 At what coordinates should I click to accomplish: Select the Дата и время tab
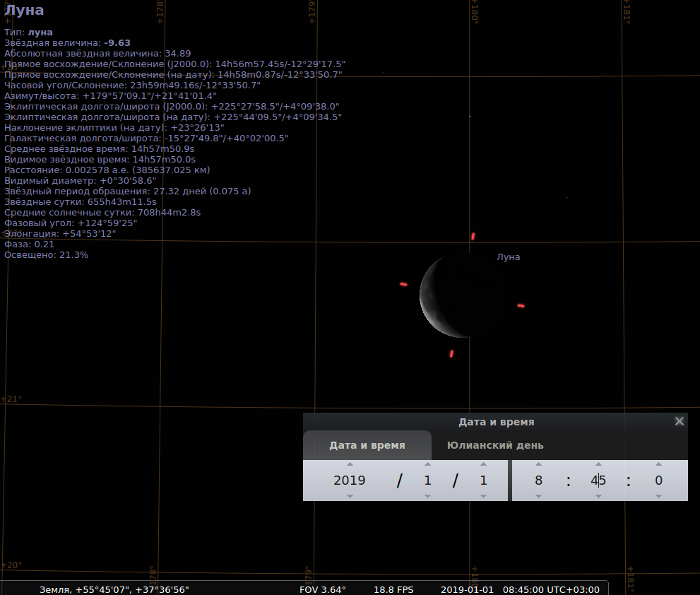367,445
